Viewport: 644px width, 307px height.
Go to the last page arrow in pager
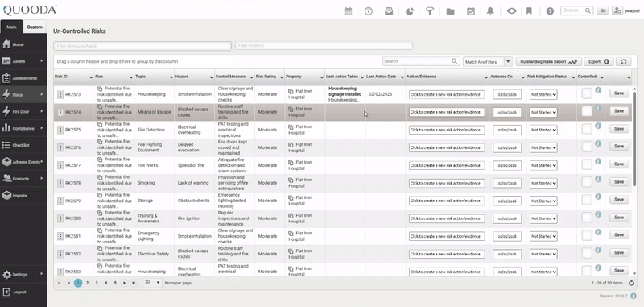tap(133, 283)
